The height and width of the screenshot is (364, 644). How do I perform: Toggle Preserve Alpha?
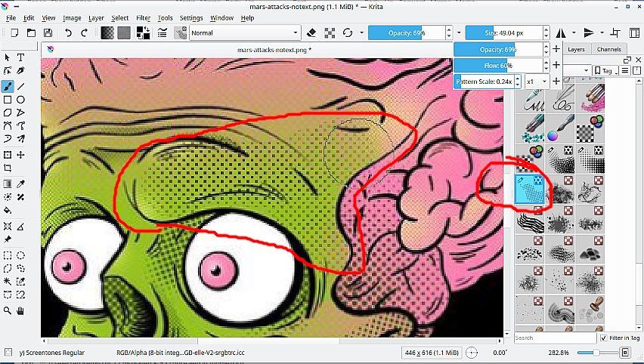330,32
